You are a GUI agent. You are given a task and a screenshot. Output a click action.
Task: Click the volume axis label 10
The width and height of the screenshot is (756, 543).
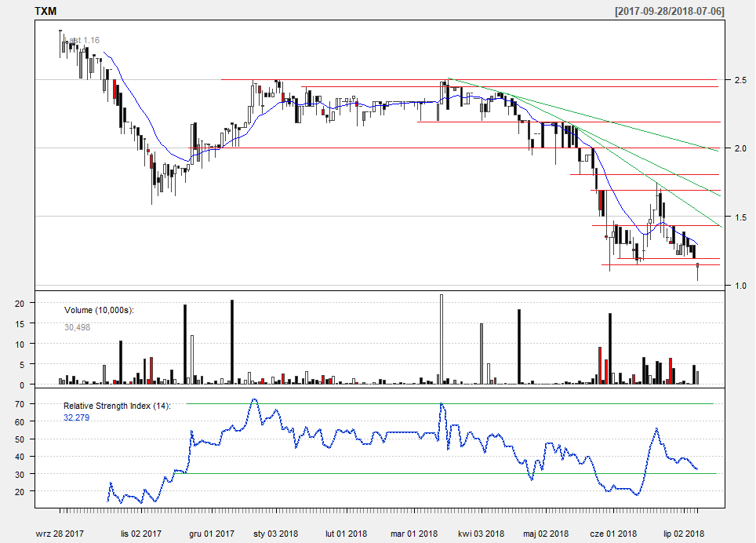[x=20, y=344]
